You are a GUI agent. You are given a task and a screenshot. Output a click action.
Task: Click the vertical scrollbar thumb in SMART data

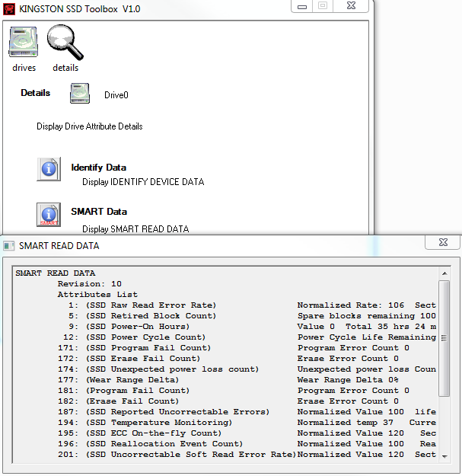point(444,338)
